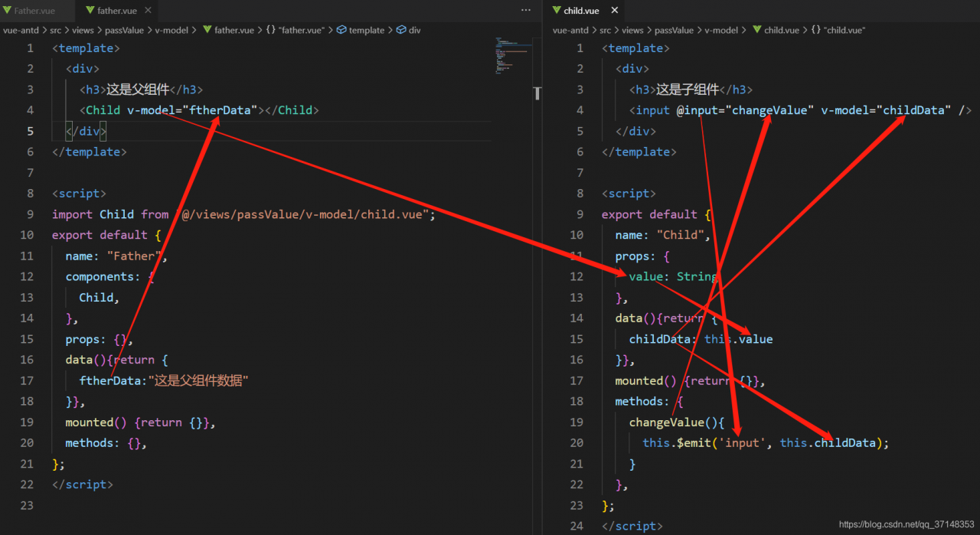The width and height of the screenshot is (980, 535).
Task: Click "value: String" in child.vue props
Action: coord(673,276)
